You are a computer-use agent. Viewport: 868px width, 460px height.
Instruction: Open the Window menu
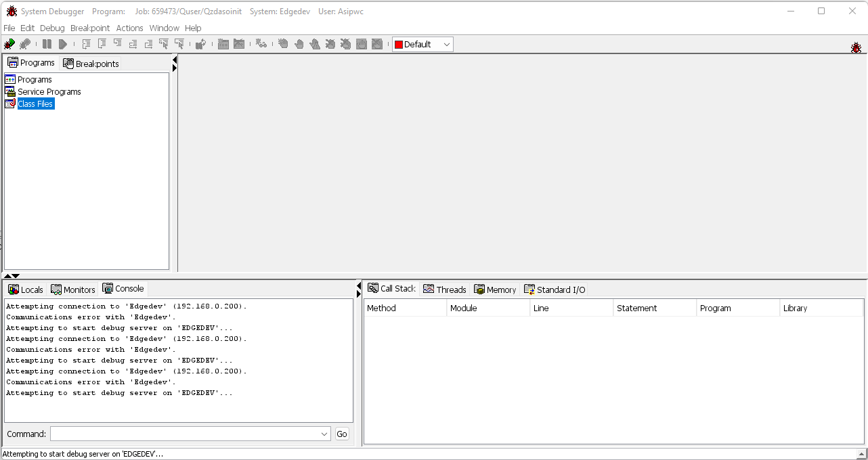[164, 28]
